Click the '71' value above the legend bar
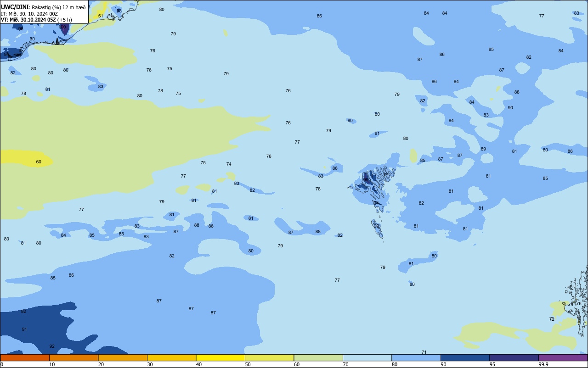 coord(424,352)
